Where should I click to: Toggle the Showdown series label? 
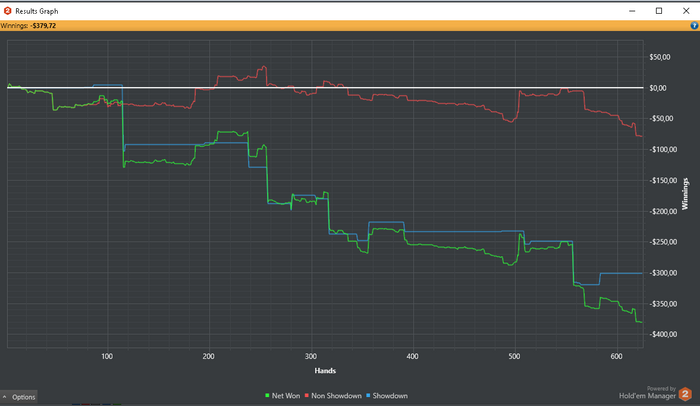point(390,396)
